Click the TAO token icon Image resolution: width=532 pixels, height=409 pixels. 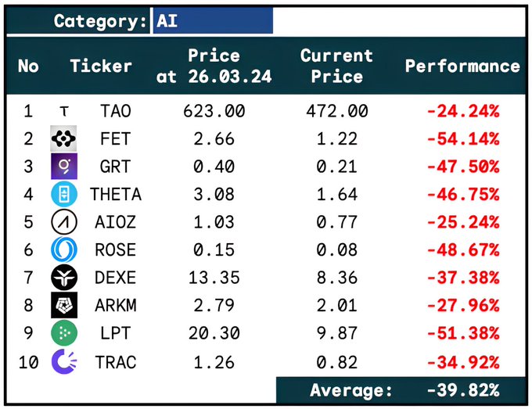click(x=63, y=112)
